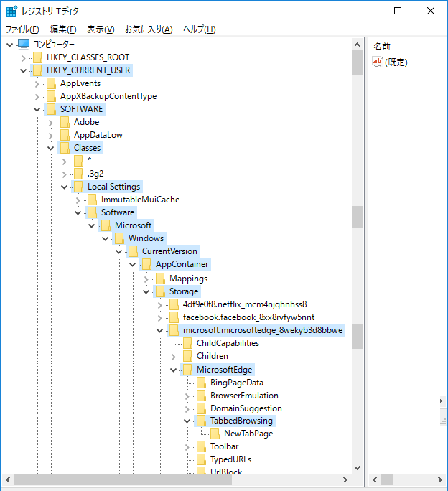Image resolution: width=448 pixels, height=491 pixels.
Task: Collapse the Local Settings key
Action: pyautogui.click(x=64, y=187)
